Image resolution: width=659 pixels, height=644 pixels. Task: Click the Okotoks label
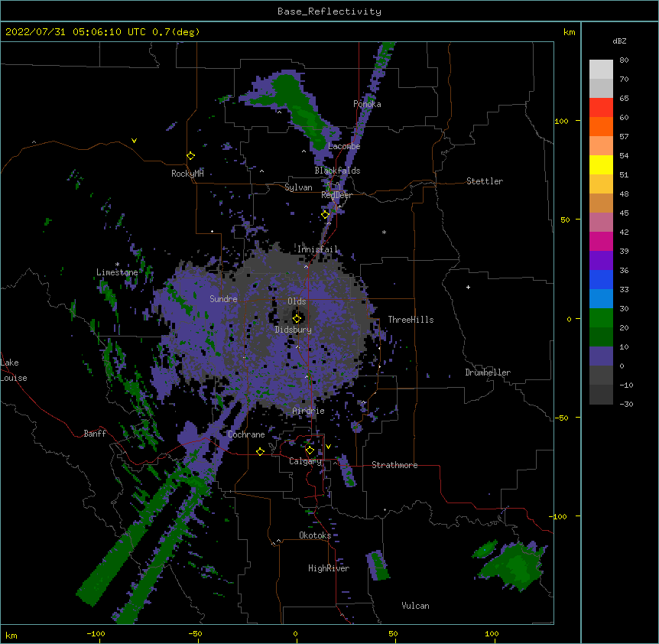pos(315,535)
